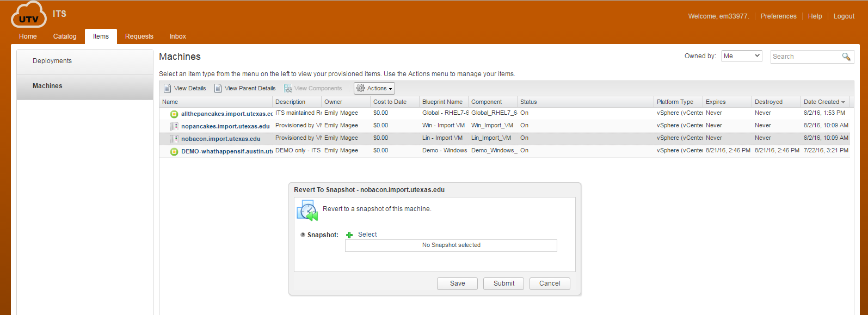Screen dimensions: 868x315
Task: Sort by Date Created column arrow
Action: (x=843, y=102)
